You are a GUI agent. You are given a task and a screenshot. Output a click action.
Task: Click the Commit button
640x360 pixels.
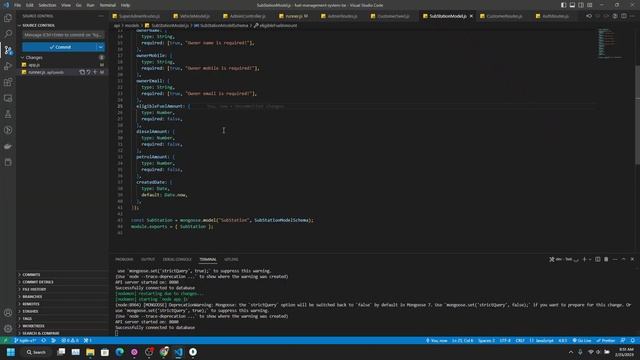coord(60,47)
